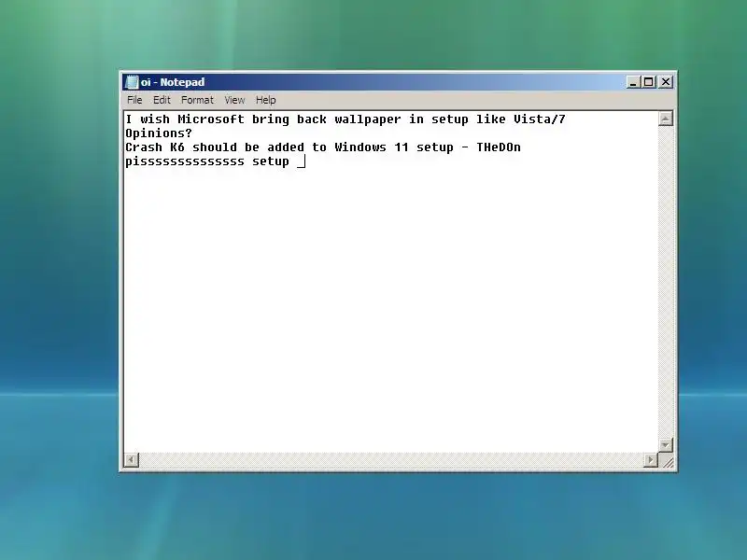Open the Edit menu
747x560 pixels.
coord(162,100)
